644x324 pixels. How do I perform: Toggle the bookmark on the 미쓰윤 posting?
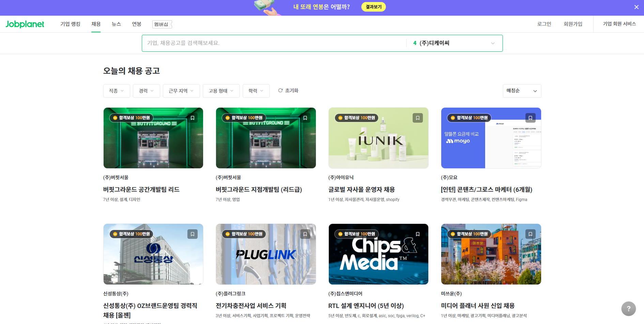click(530, 234)
